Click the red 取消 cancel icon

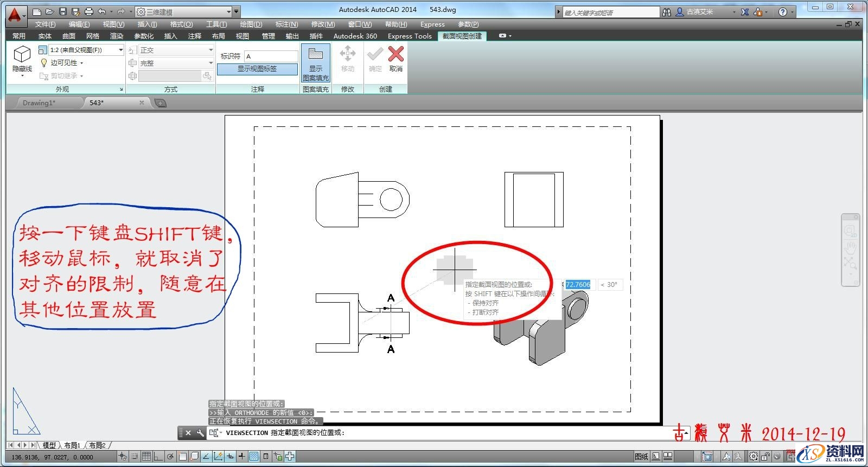[x=396, y=55]
